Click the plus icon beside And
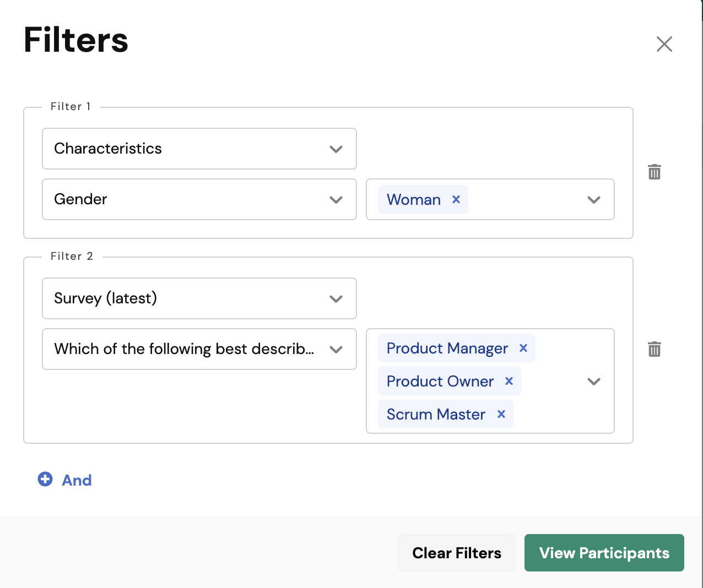Viewport: 703px width, 588px height. coord(45,480)
